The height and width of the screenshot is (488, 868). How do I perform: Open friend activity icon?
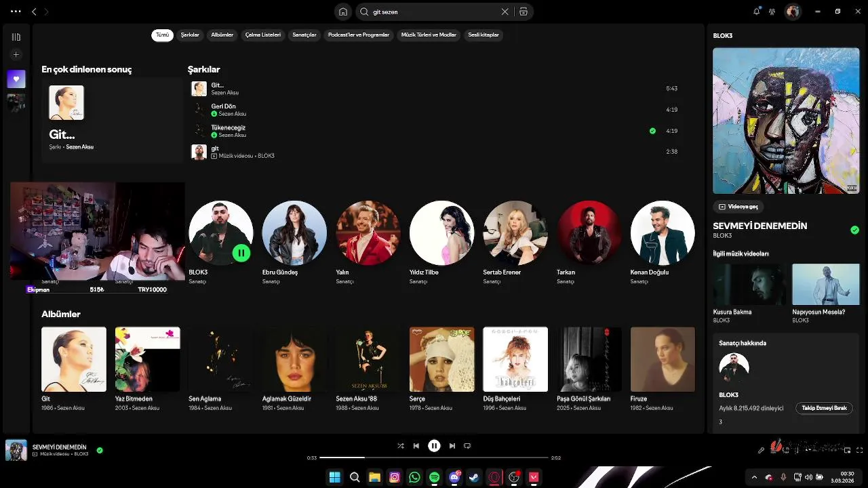pyautogui.click(x=772, y=12)
